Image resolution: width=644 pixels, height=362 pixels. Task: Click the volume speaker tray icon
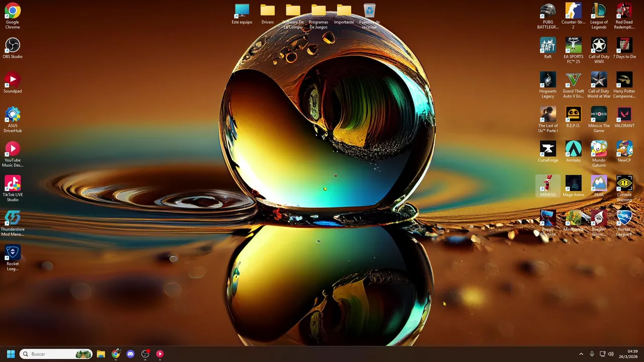tap(611, 354)
